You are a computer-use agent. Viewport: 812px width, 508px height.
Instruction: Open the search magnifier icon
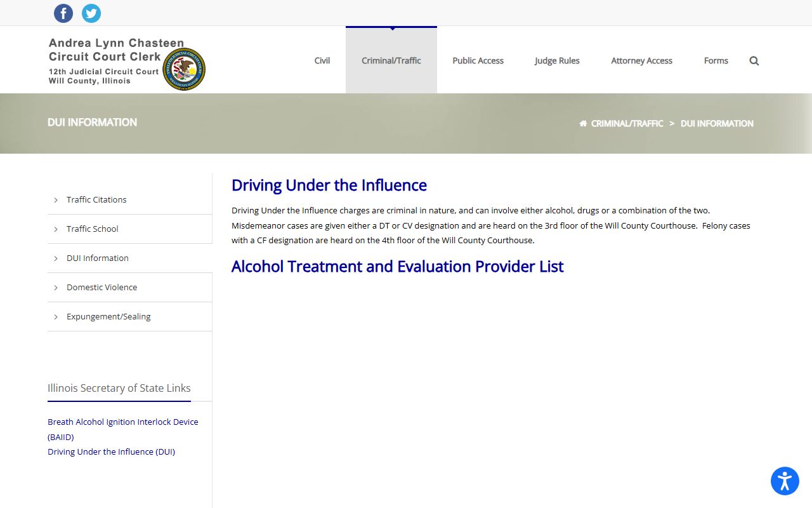tap(754, 61)
